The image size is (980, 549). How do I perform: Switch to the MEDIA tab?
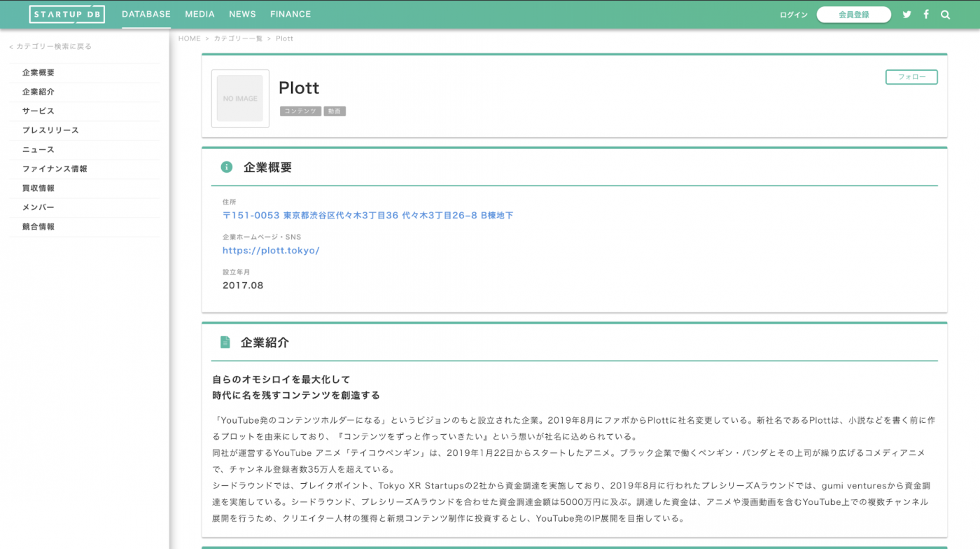pyautogui.click(x=199, y=14)
